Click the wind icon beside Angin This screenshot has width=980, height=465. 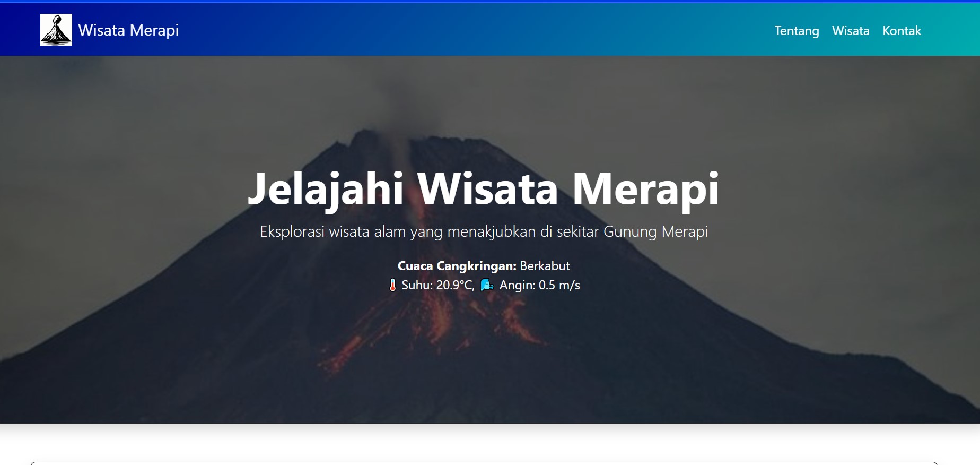point(486,286)
